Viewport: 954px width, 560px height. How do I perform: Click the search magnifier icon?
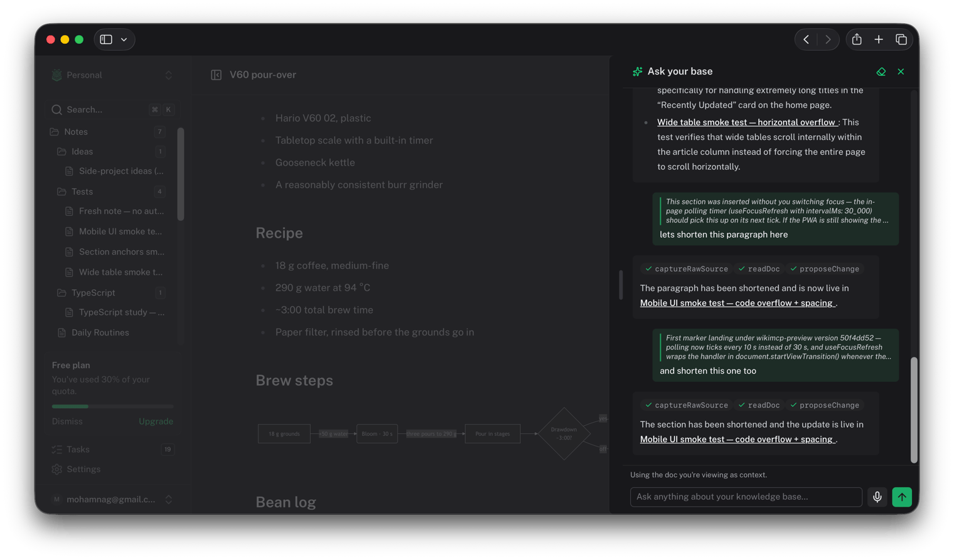point(57,110)
